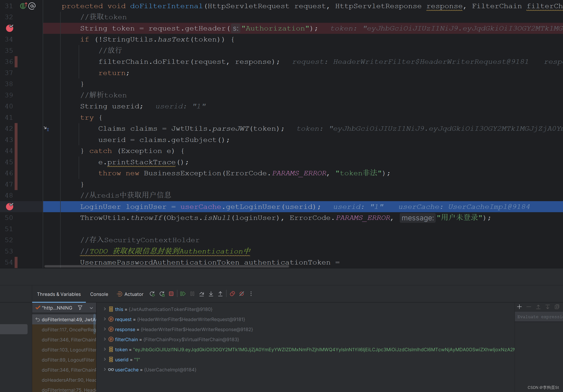Screen dimensions: 563x392
Task: Click the @ annotation gutter icon on line 31
Action: pos(32,6)
